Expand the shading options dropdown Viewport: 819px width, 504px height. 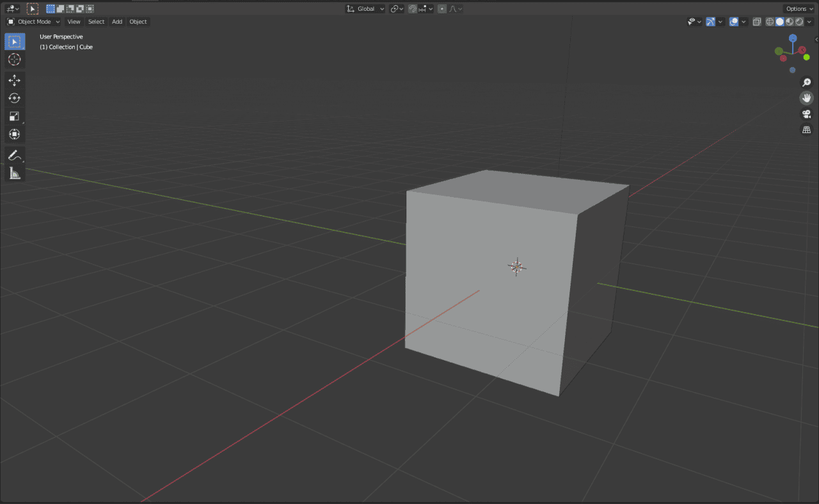(809, 21)
